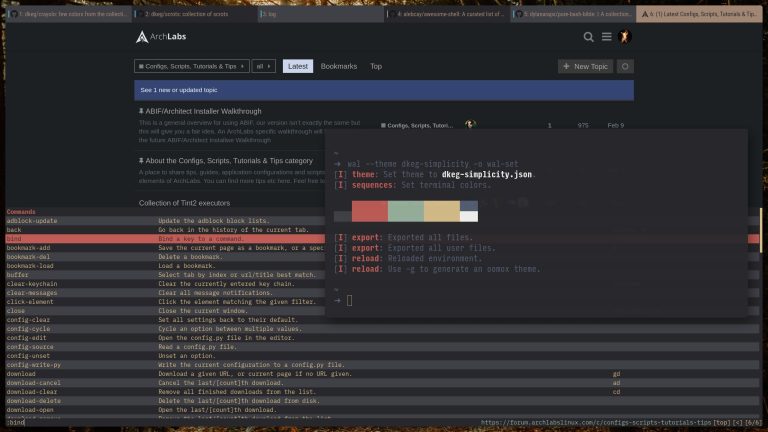Click the user avatar in forum header
This screenshot has width=768, height=432.
point(625,37)
